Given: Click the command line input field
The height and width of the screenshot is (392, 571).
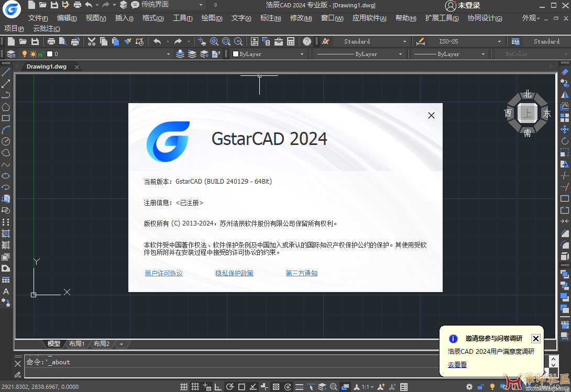Looking at the screenshot, I should pyautogui.click(x=231, y=373).
